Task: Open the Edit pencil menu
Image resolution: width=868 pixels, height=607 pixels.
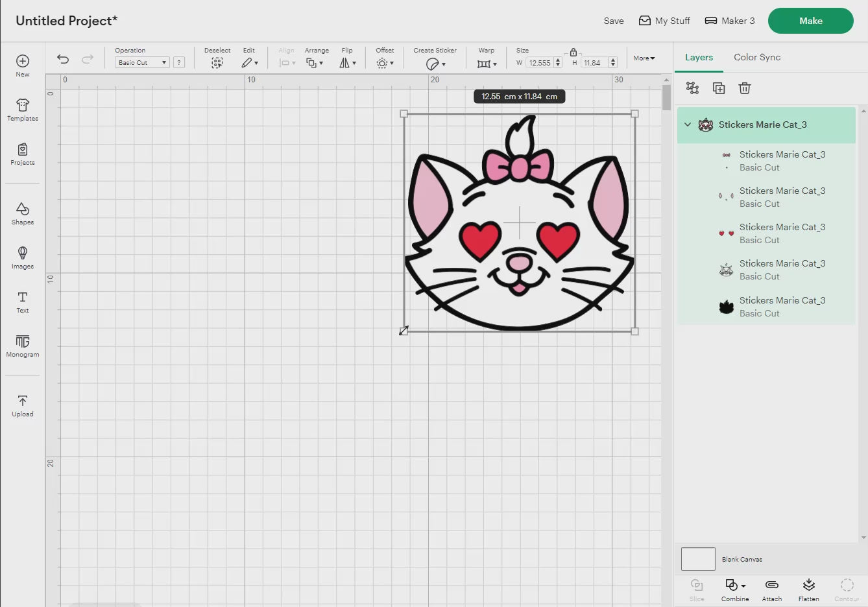Action: tap(250, 63)
